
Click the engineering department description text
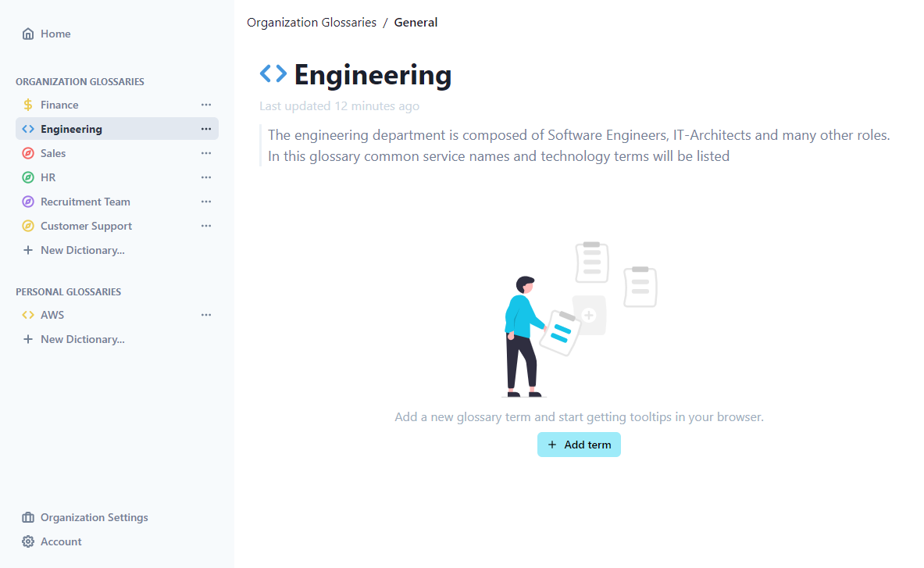click(x=579, y=145)
